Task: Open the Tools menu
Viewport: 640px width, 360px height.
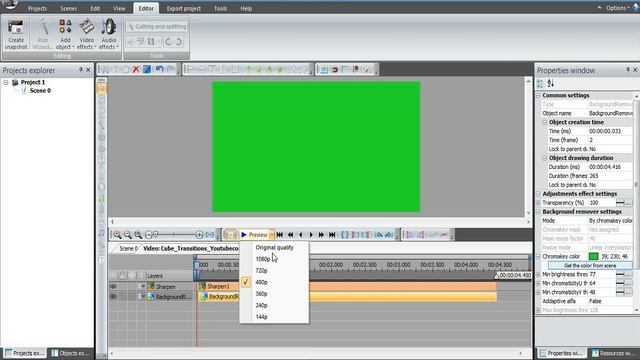Action: tap(220, 8)
